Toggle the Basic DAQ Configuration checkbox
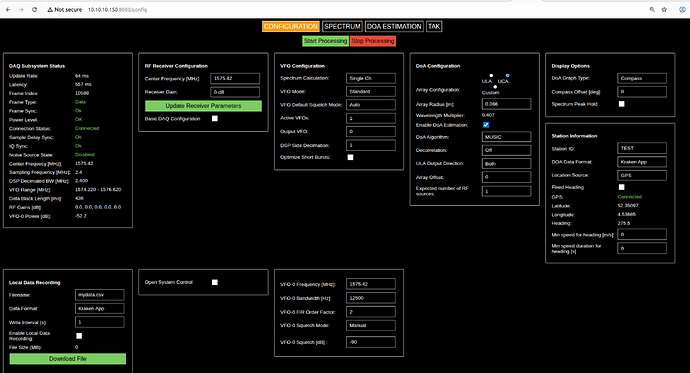690x373 pixels. point(215,118)
